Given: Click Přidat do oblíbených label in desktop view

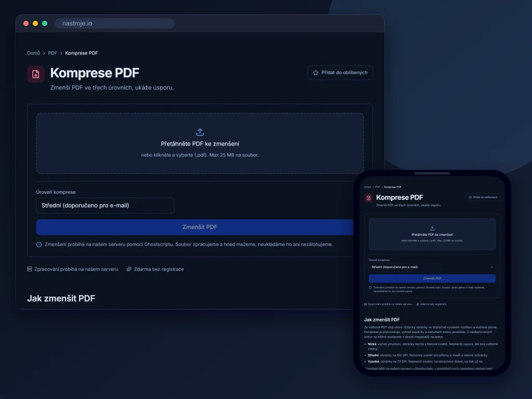Looking at the screenshot, I should tap(344, 73).
